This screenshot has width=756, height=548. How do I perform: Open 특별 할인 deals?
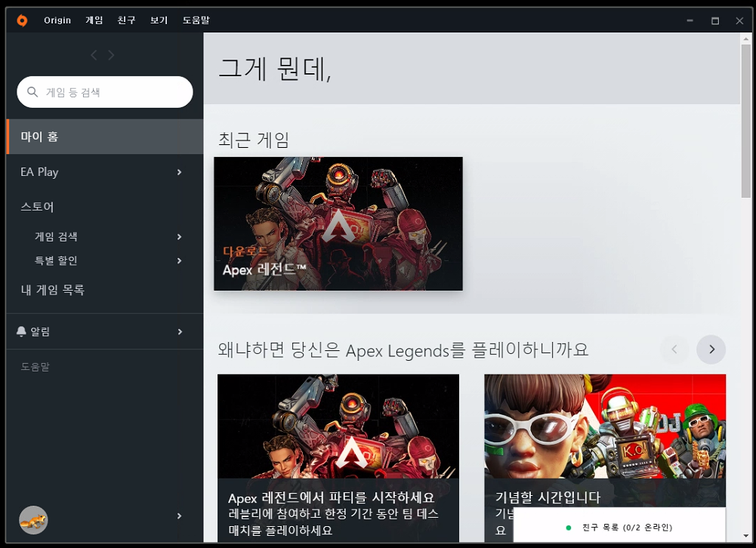(x=56, y=260)
